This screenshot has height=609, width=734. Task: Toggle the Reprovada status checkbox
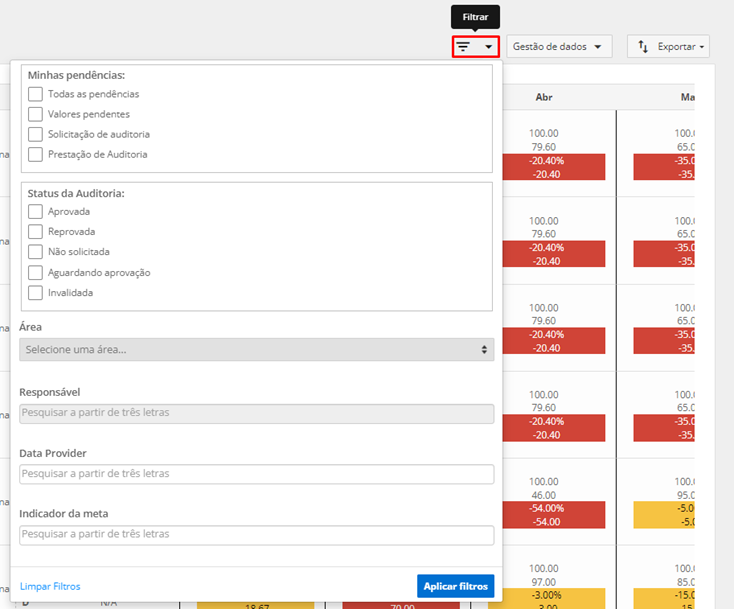[x=36, y=232]
